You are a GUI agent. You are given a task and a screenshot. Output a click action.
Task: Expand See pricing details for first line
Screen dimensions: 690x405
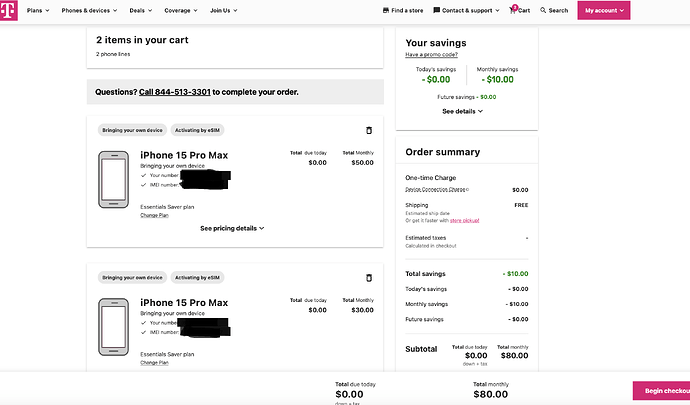click(x=232, y=228)
